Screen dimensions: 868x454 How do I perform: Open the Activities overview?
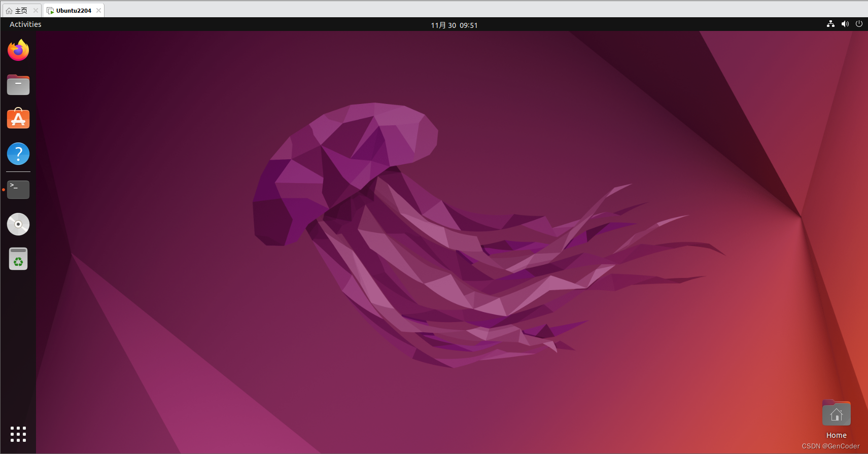25,24
